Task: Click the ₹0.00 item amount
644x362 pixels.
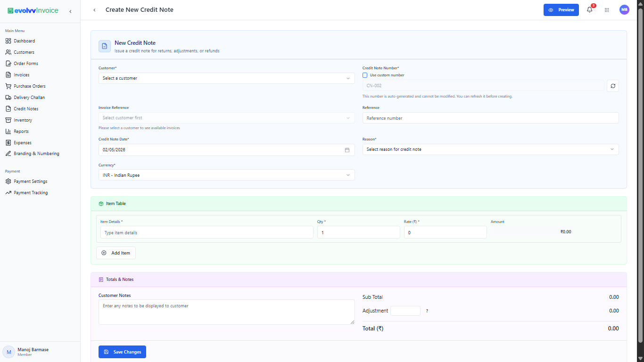Action: click(x=566, y=232)
